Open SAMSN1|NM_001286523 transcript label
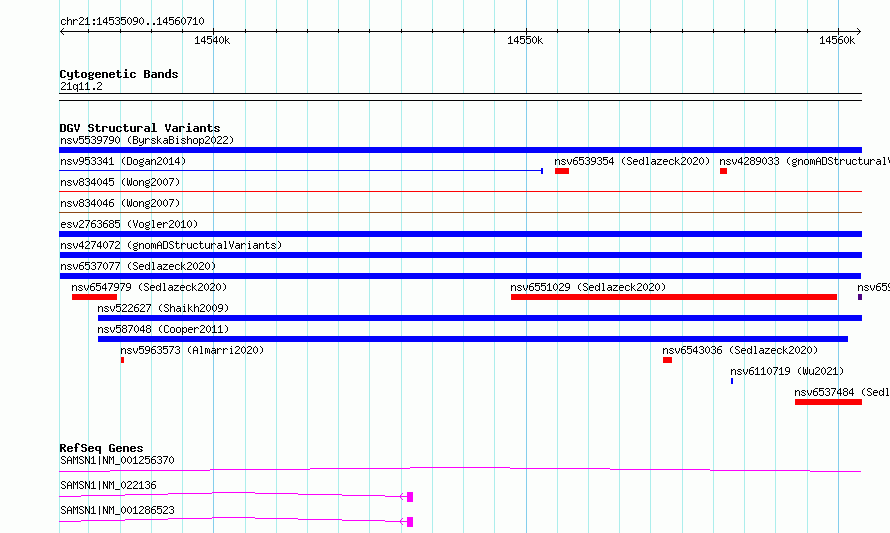The width and height of the screenshot is (890, 533). [x=117, y=510]
